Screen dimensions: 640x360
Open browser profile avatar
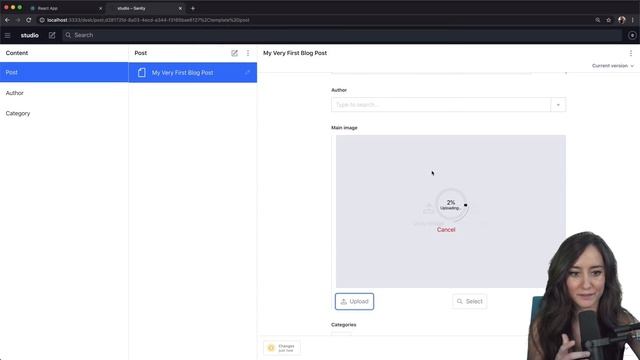click(x=621, y=20)
